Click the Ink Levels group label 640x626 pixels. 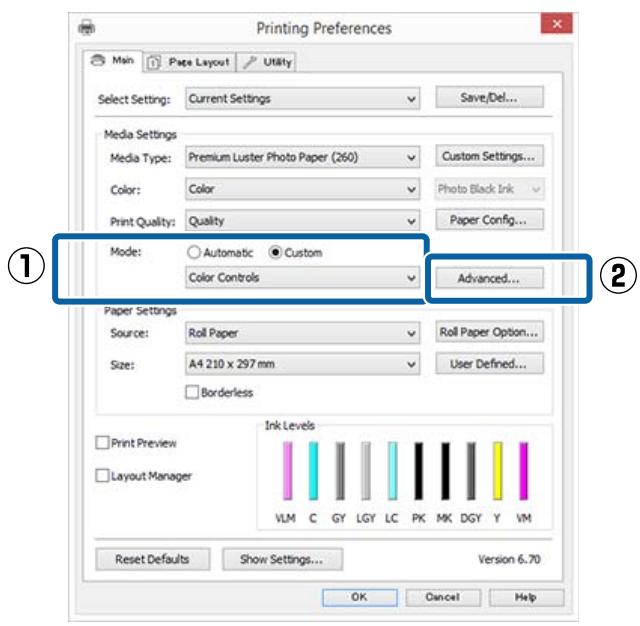pyautogui.click(x=289, y=426)
